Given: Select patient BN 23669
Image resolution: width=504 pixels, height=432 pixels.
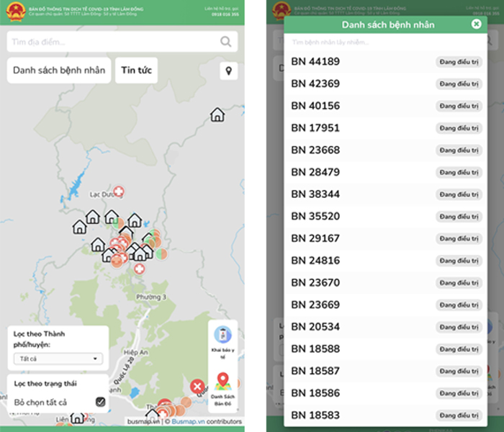Looking at the screenshot, I should click(x=385, y=305).
